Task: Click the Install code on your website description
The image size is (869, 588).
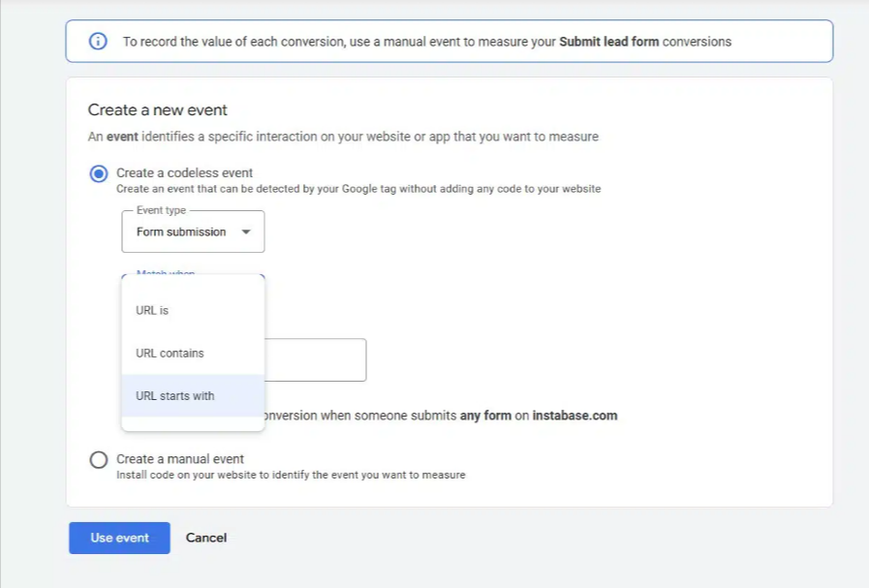Action: 291,475
